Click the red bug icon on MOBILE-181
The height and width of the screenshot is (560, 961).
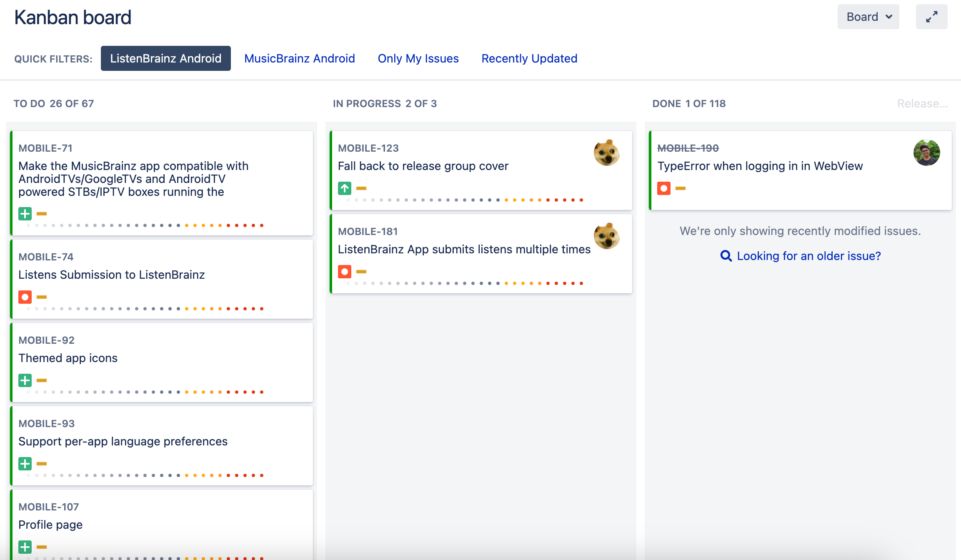tap(344, 272)
